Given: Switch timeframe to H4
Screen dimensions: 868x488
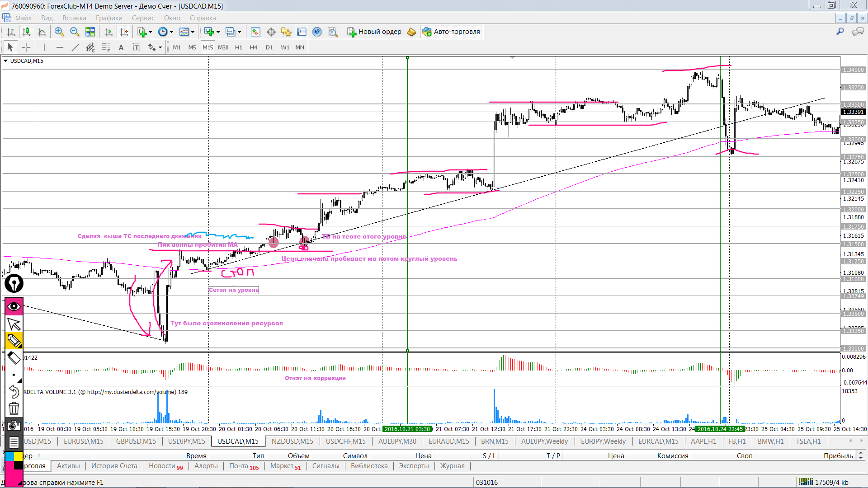Looking at the screenshot, I should click(x=253, y=47).
